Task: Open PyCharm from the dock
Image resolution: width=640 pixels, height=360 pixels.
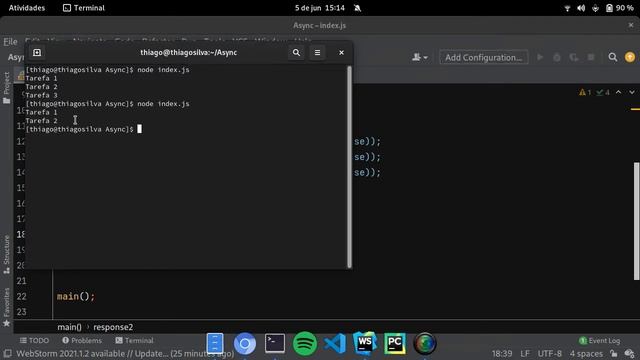Action: tap(395, 343)
